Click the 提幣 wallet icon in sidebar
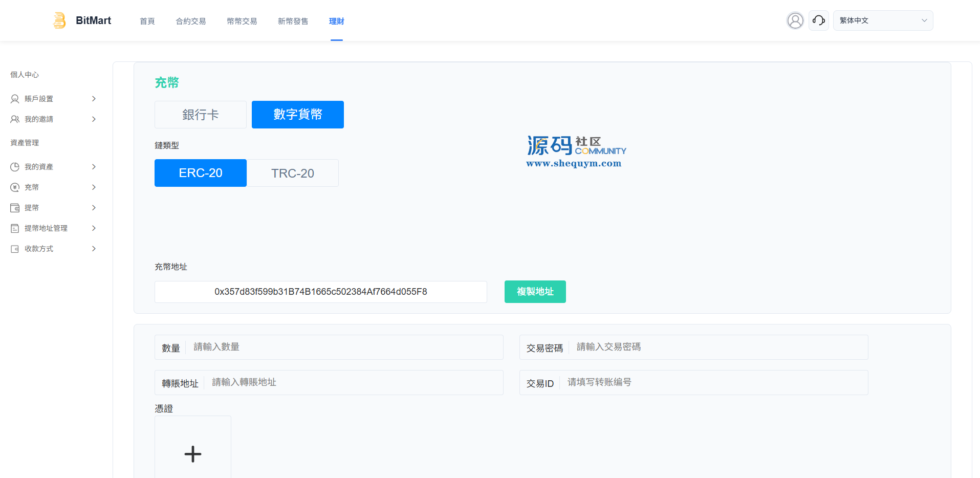The height and width of the screenshot is (478, 980). pyautogui.click(x=15, y=208)
